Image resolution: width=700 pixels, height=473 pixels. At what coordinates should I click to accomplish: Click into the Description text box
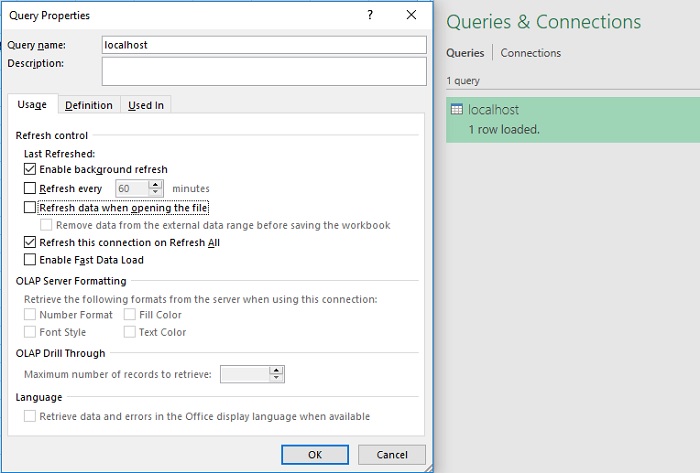[x=264, y=71]
